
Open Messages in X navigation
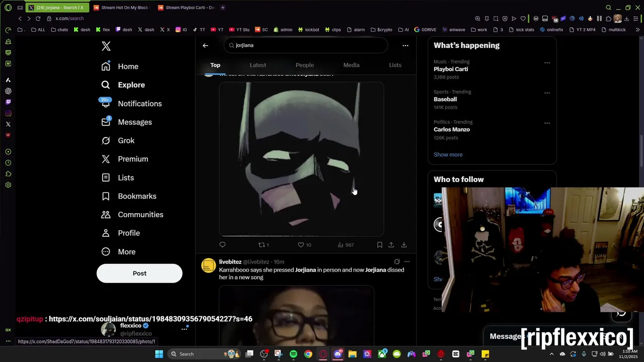(126, 122)
